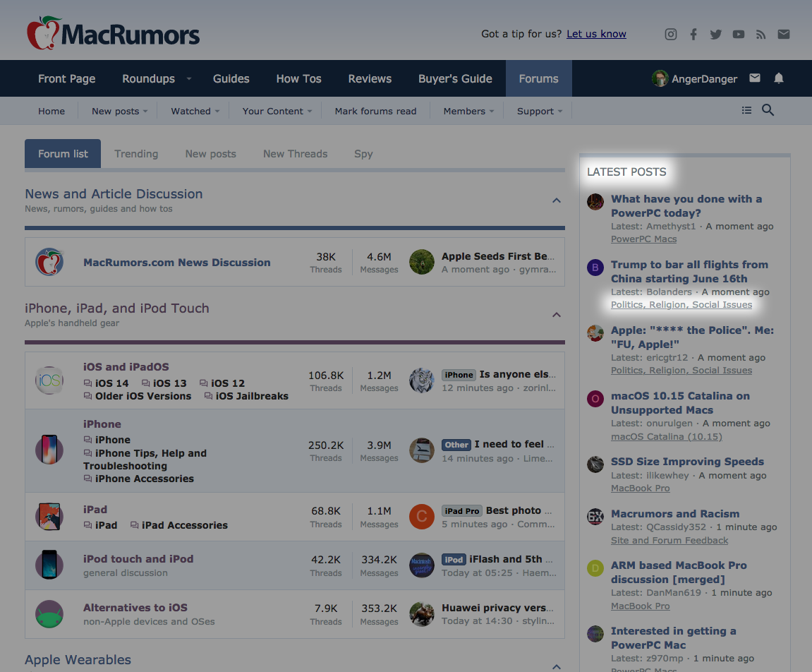
Task: Open Front Page in main navigation
Action: click(67, 79)
